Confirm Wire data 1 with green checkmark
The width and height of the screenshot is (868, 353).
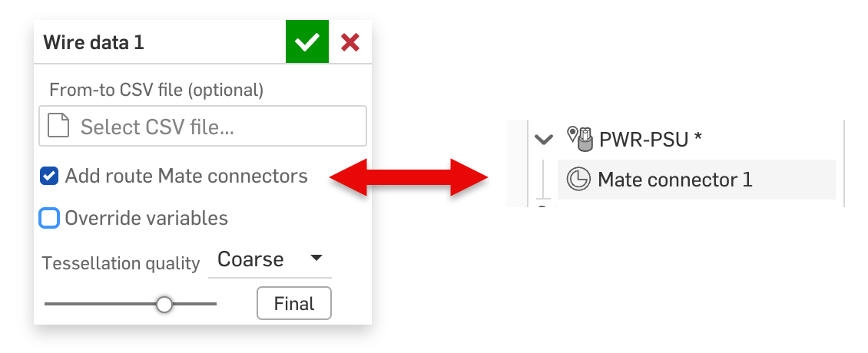tap(307, 41)
